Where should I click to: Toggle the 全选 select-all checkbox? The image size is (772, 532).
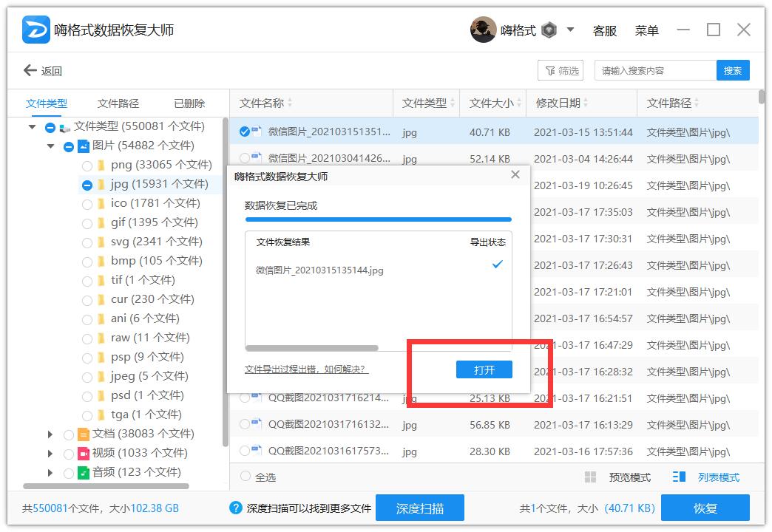[246, 476]
